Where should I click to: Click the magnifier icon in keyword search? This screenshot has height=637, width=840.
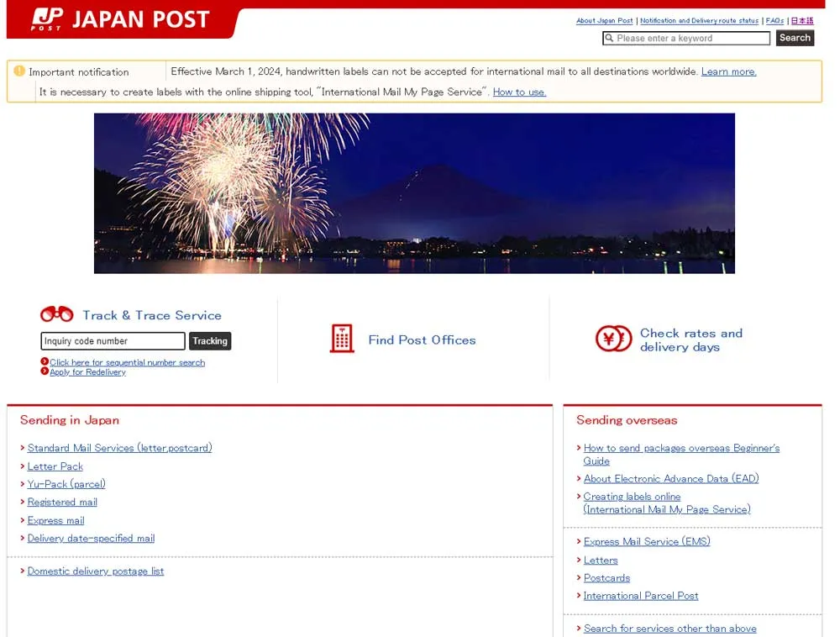pos(609,38)
